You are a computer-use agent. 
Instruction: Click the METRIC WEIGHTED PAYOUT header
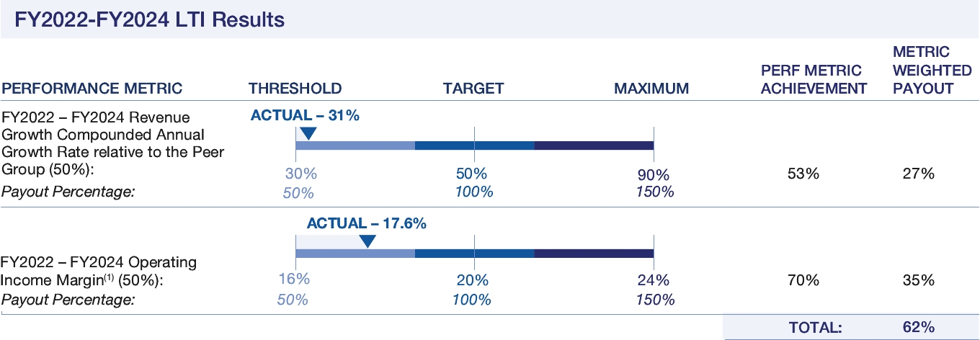922,70
